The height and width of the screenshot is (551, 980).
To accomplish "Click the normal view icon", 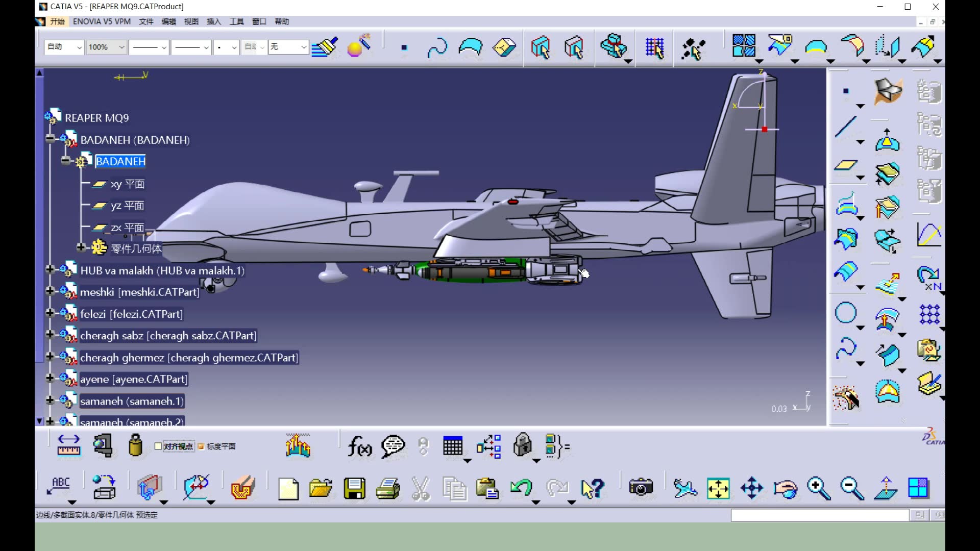I will [x=886, y=488].
